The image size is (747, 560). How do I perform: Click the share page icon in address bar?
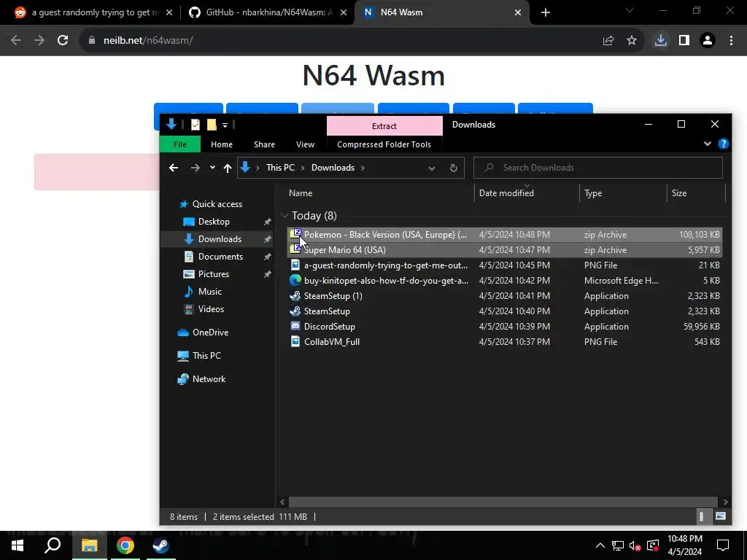click(x=608, y=41)
